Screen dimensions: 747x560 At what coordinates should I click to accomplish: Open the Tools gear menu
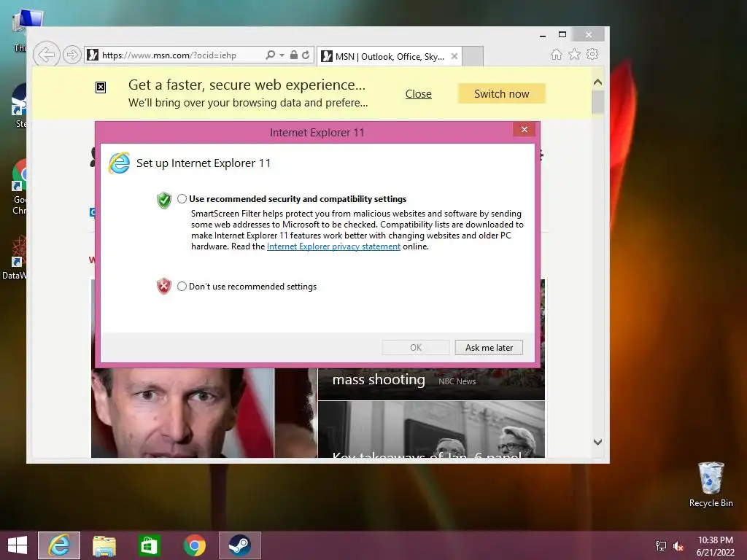pyautogui.click(x=592, y=54)
